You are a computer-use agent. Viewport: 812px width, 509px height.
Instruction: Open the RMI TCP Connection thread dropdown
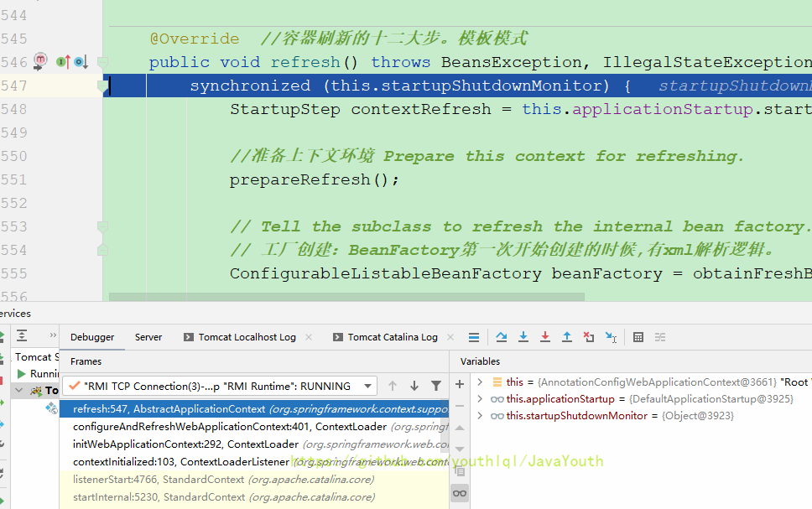[367, 386]
